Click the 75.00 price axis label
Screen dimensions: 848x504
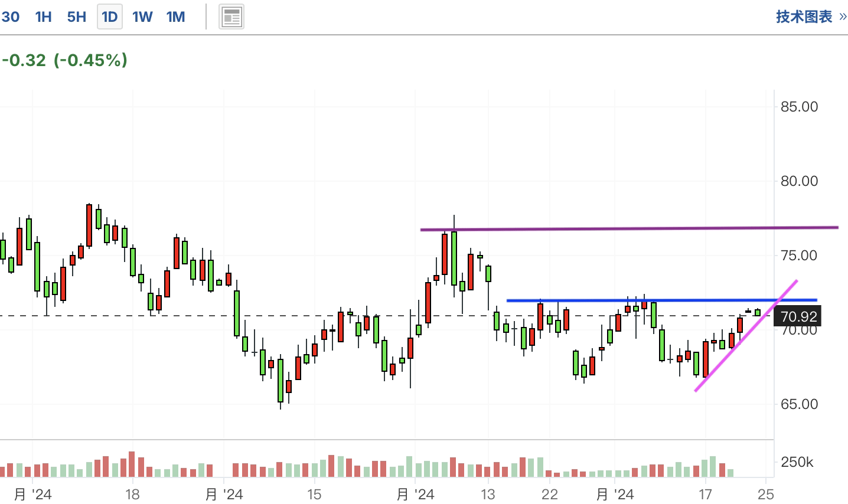(799, 256)
